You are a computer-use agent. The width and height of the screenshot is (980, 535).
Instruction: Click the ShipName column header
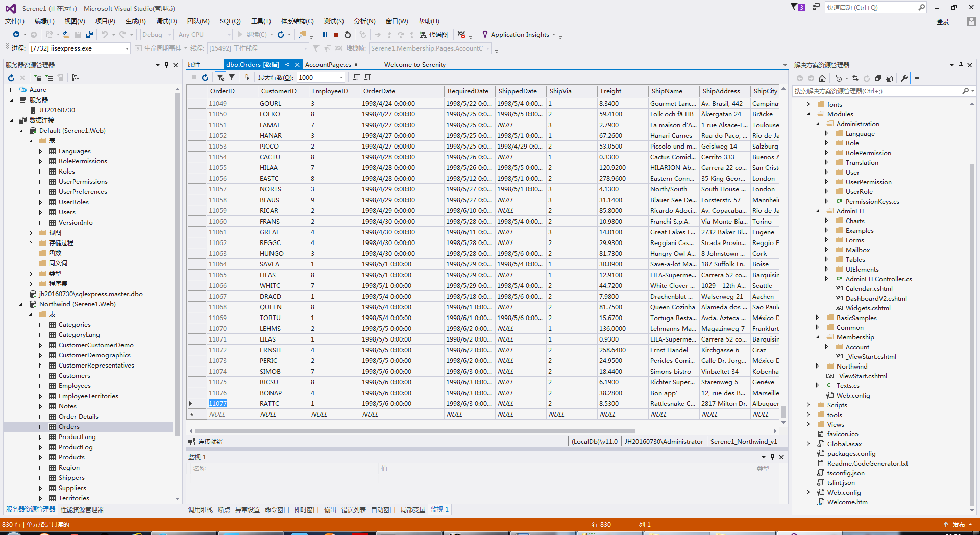click(x=667, y=91)
